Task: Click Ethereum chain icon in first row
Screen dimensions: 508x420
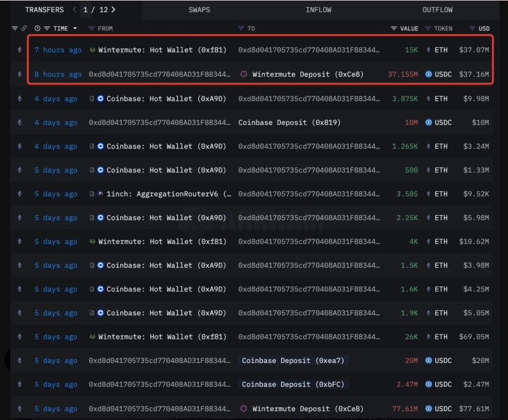Action: [19, 50]
